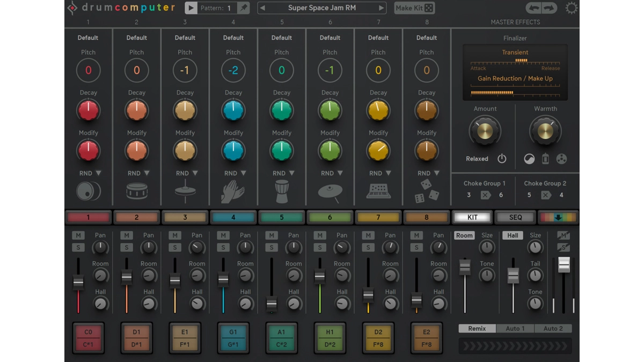Click the redo arrow
The image size is (644, 362).
point(549,8)
